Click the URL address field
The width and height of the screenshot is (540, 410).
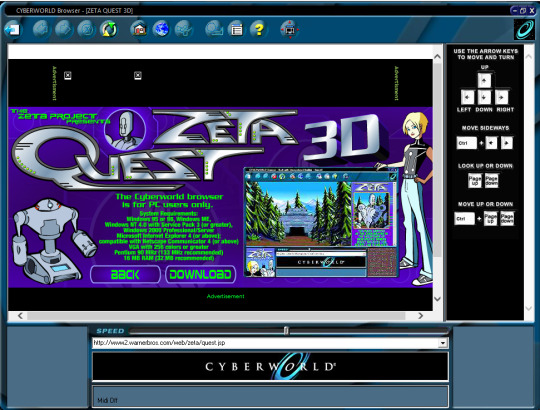pyautogui.click(x=266, y=343)
